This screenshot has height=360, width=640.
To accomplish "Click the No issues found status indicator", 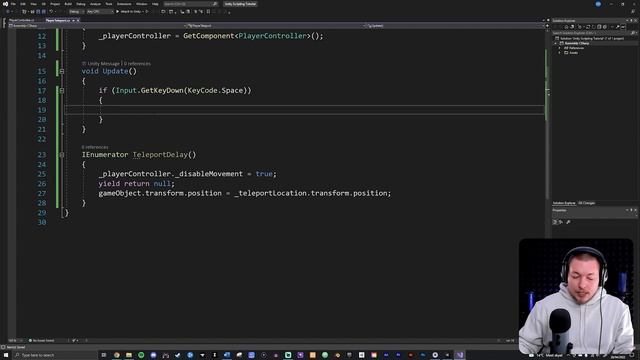I will pos(41,340).
